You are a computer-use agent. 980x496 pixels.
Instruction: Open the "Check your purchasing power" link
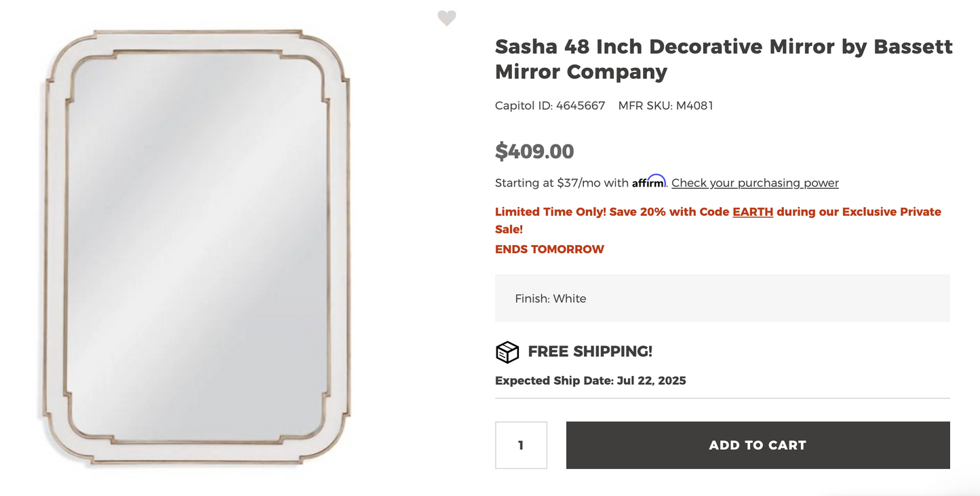pyautogui.click(x=754, y=183)
